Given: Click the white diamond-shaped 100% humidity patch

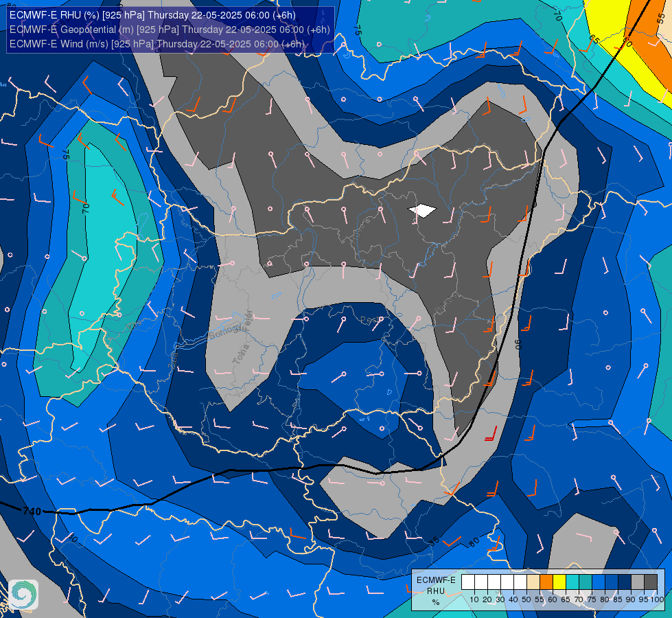Looking at the screenshot, I should (422, 211).
